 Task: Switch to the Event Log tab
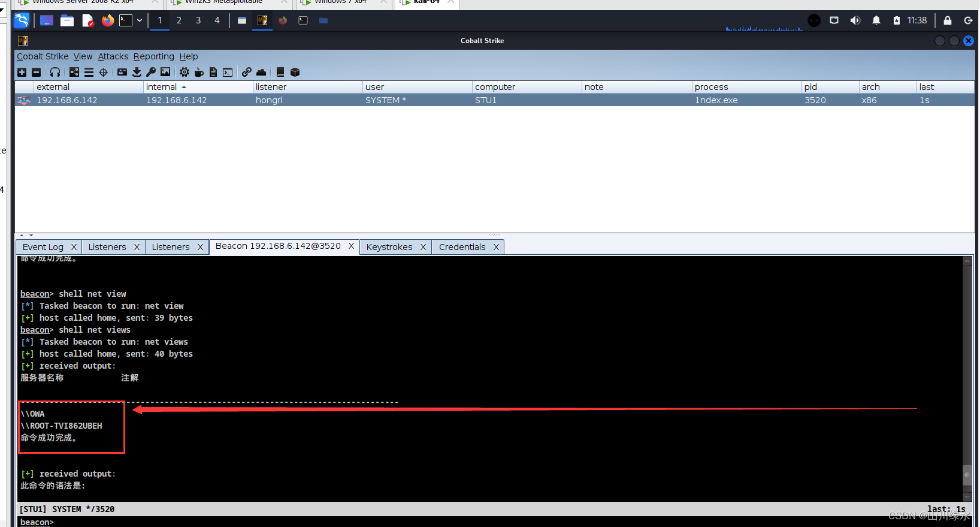pos(43,247)
